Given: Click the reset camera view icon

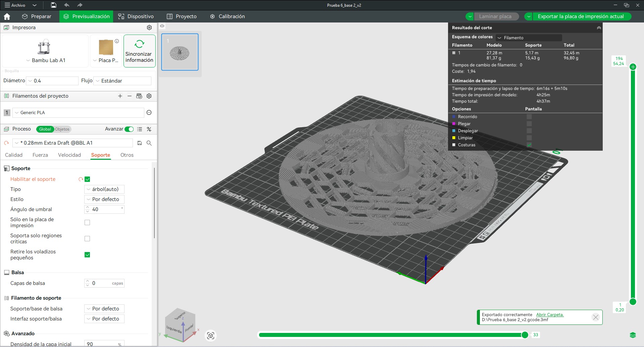Looking at the screenshot, I should coord(211,336).
